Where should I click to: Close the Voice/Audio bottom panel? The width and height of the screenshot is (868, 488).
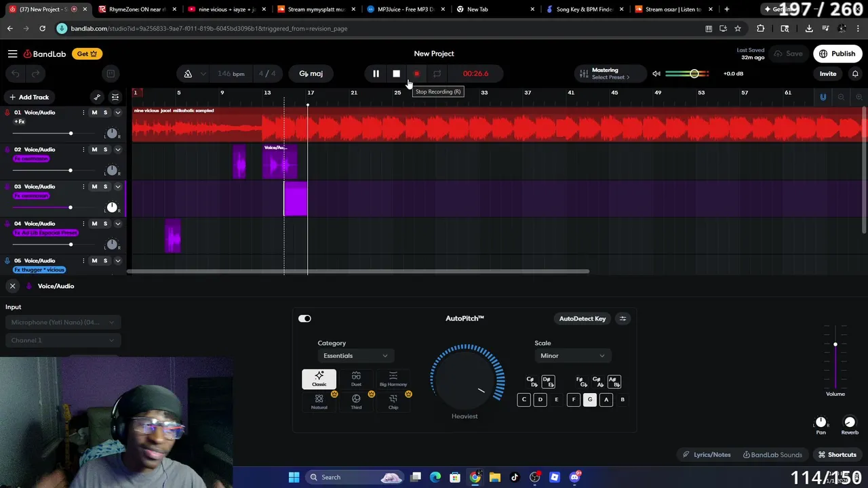pos(12,286)
